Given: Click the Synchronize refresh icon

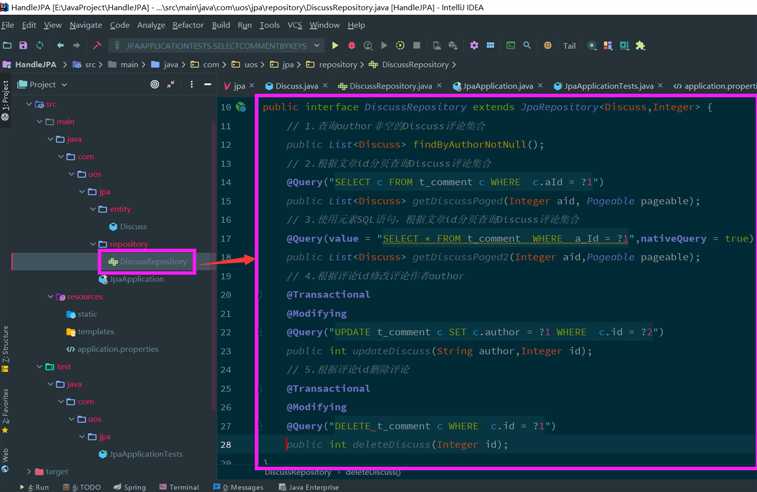Looking at the screenshot, I should pyautogui.click(x=40, y=45).
